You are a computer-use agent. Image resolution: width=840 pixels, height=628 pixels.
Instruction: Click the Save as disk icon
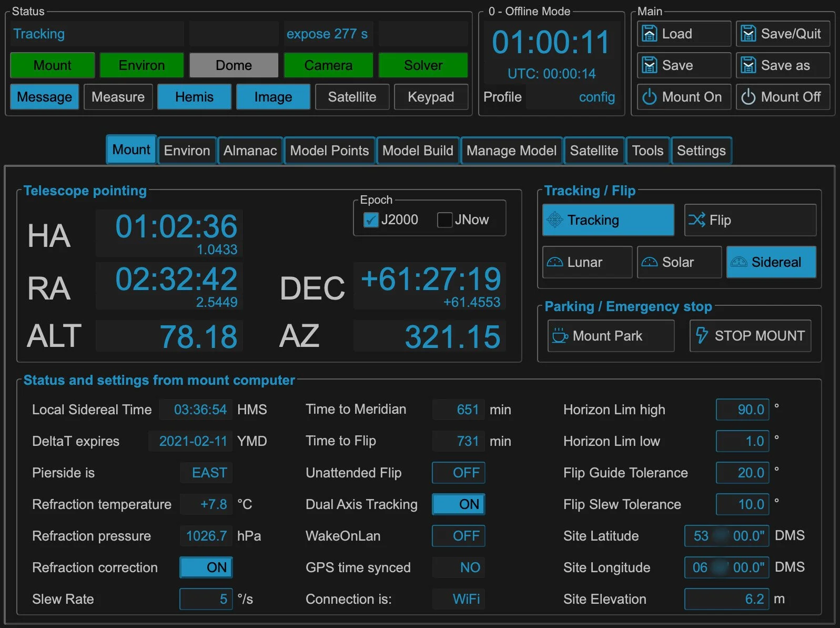[748, 65]
